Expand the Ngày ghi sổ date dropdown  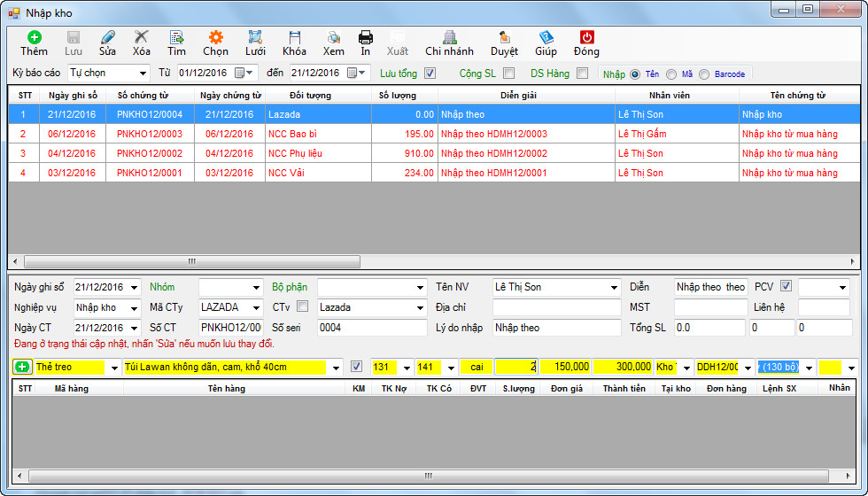click(x=135, y=287)
